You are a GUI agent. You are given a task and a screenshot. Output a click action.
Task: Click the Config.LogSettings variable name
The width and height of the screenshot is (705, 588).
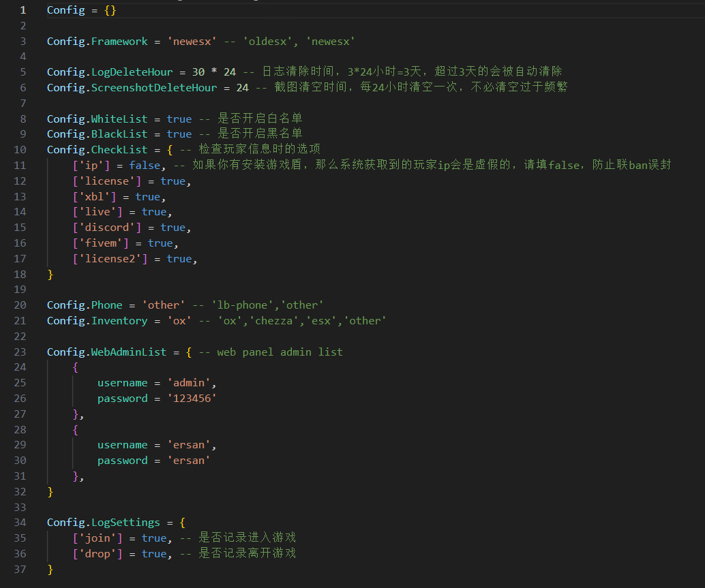pyautogui.click(x=103, y=522)
